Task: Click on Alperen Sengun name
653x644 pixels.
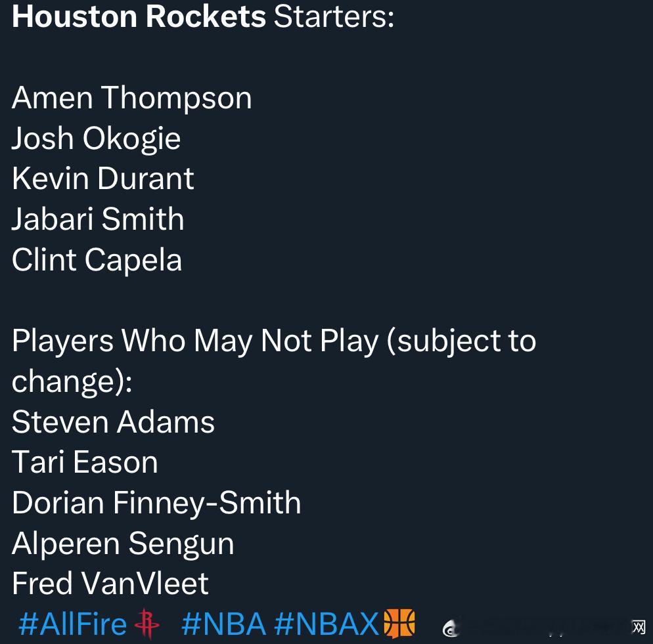Action: [x=123, y=544]
